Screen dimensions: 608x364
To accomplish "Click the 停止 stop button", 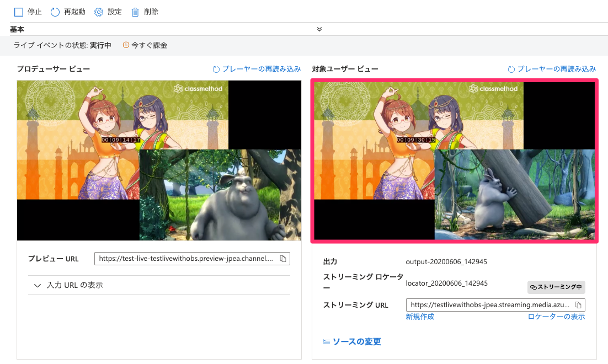I will [28, 12].
